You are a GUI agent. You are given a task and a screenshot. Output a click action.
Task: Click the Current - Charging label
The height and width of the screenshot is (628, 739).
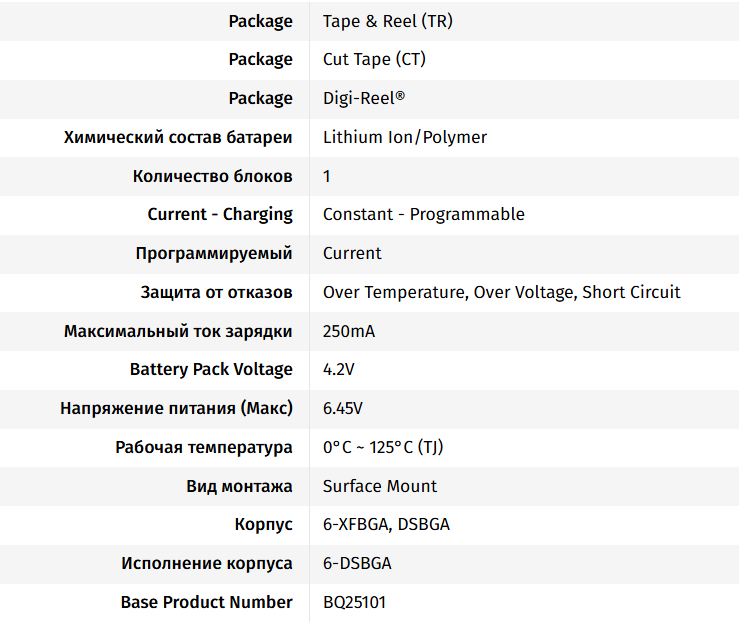pos(220,214)
